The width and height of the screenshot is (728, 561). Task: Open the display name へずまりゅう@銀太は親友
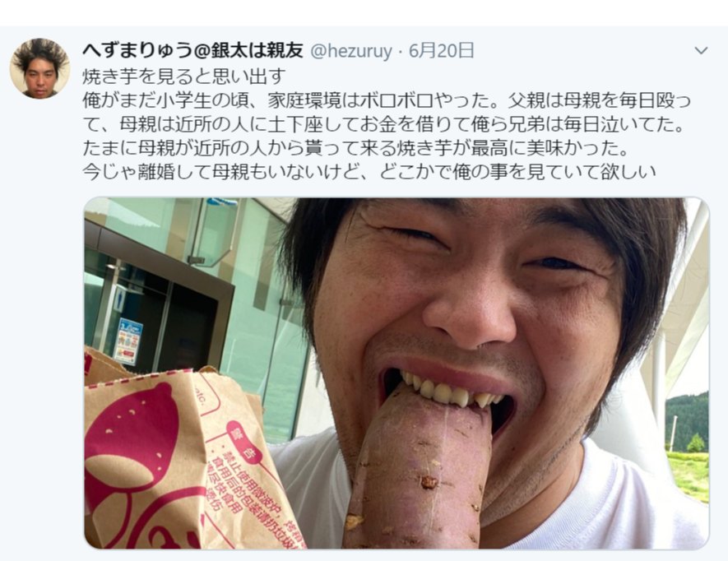pyautogui.click(x=192, y=50)
